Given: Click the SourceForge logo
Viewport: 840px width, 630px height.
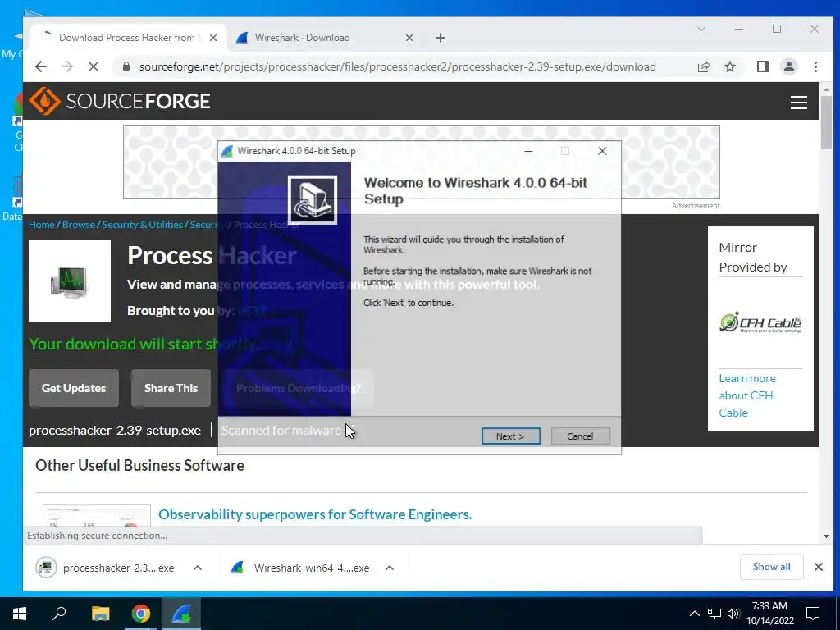Looking at the screenshot, I should 120,101.
